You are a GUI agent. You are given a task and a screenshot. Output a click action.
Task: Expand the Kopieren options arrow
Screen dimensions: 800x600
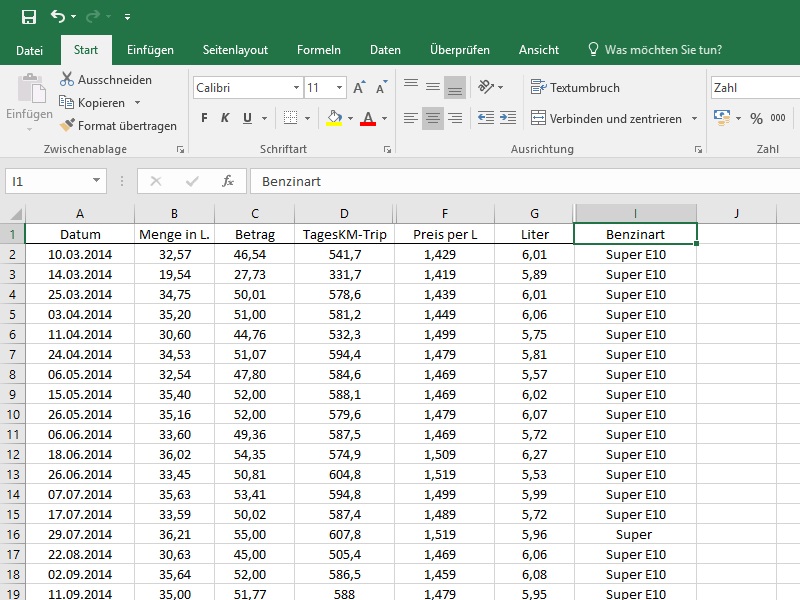coord(137,103)
